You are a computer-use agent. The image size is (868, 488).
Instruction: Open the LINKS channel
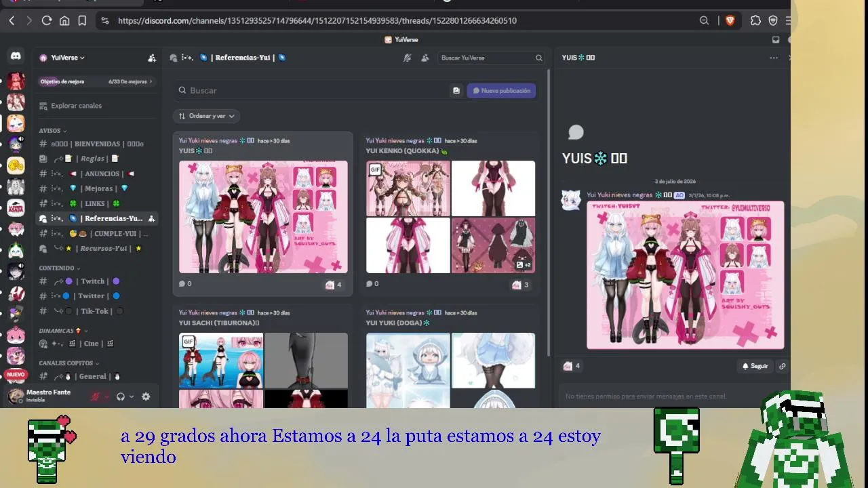click(97, 203)
